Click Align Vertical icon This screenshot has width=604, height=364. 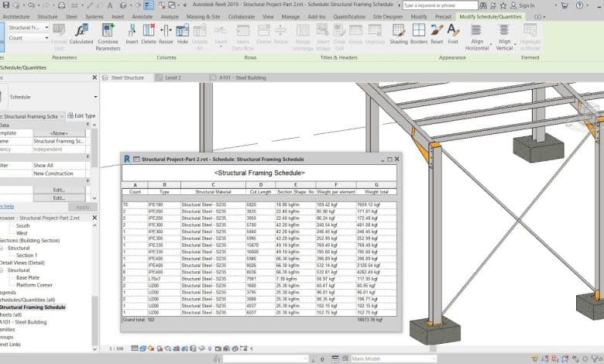(x=504, y=30)
